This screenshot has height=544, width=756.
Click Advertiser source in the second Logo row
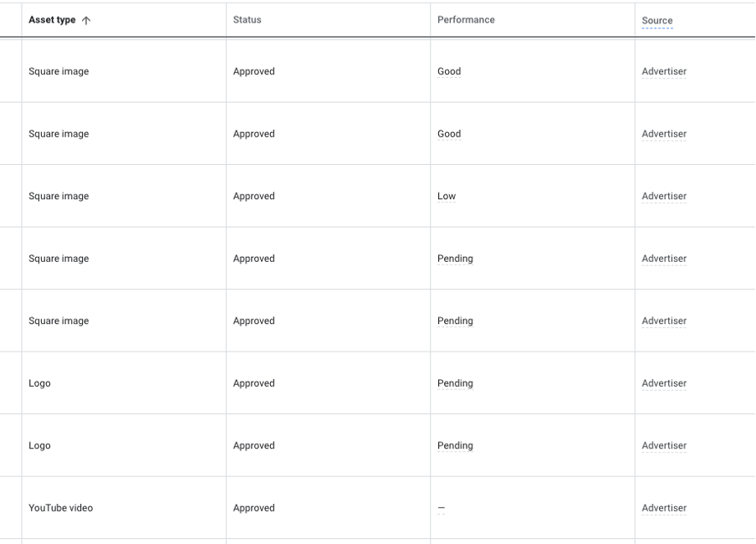664,446
